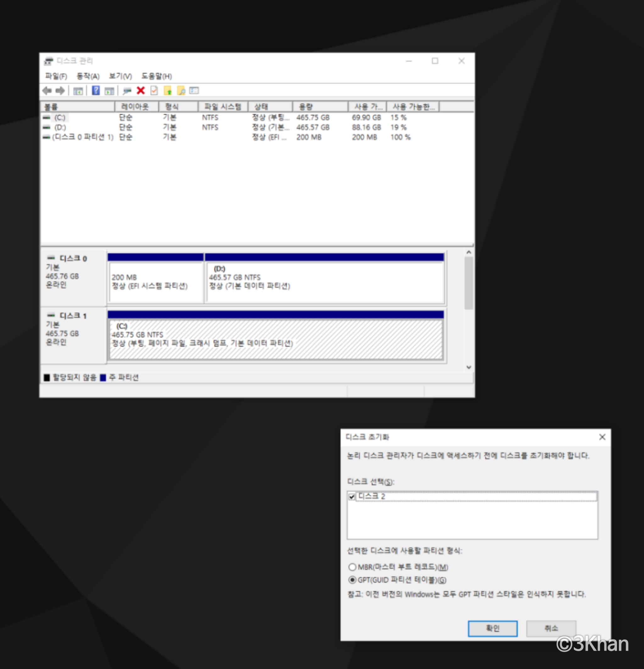Click scroll down arrow in disk pane
This screenshot has width=644, height=669.
click(x=469, y=367)
